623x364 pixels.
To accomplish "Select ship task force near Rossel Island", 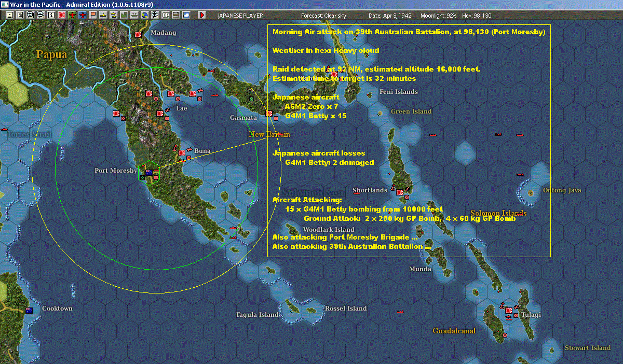I will click(x=400, y=312).
